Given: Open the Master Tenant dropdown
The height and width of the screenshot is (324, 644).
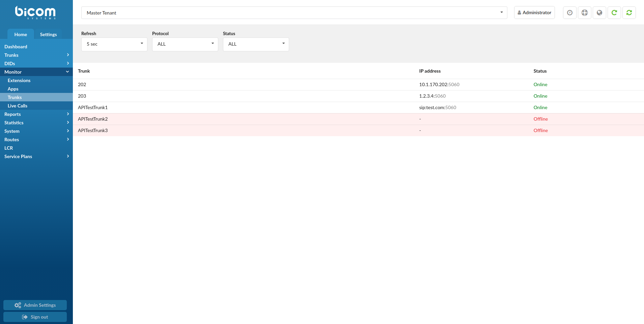Looking at the screenshot, I should [294, 13].
